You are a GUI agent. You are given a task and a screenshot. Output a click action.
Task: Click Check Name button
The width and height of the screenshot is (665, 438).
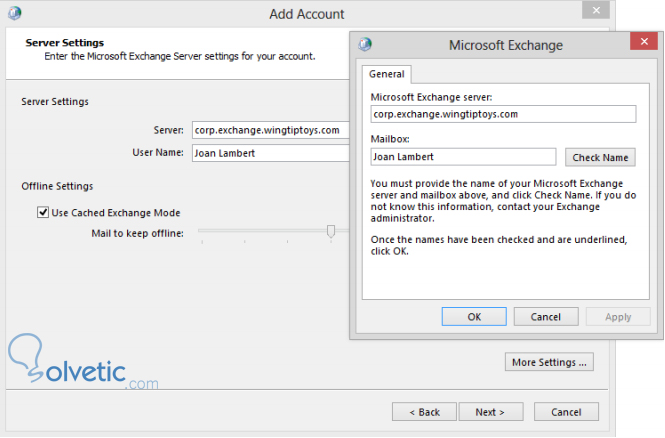click(x=600, y=157)
